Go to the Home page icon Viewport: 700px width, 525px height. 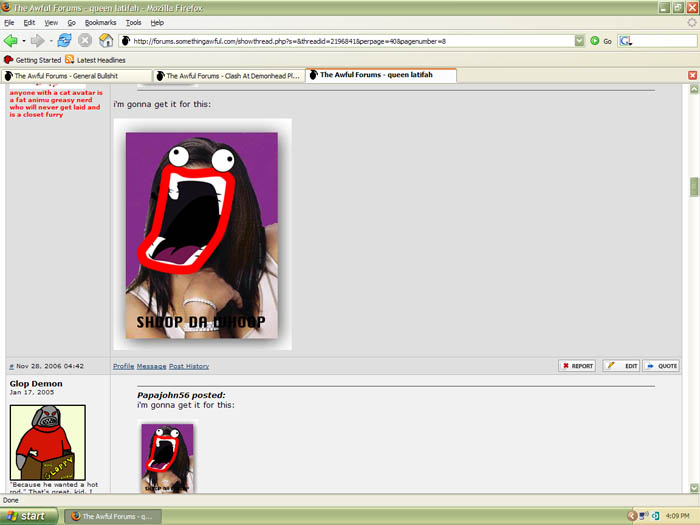(x=106, y=41)
